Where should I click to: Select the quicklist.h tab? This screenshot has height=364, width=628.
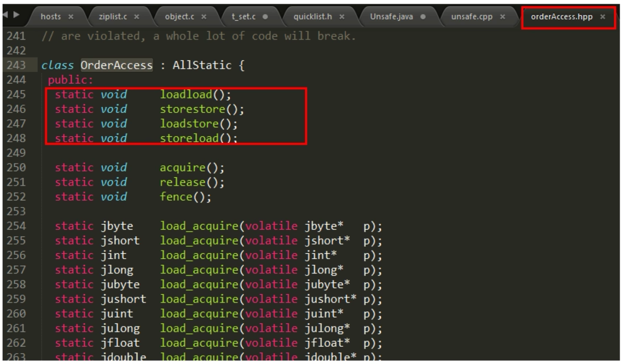(313, 17)
